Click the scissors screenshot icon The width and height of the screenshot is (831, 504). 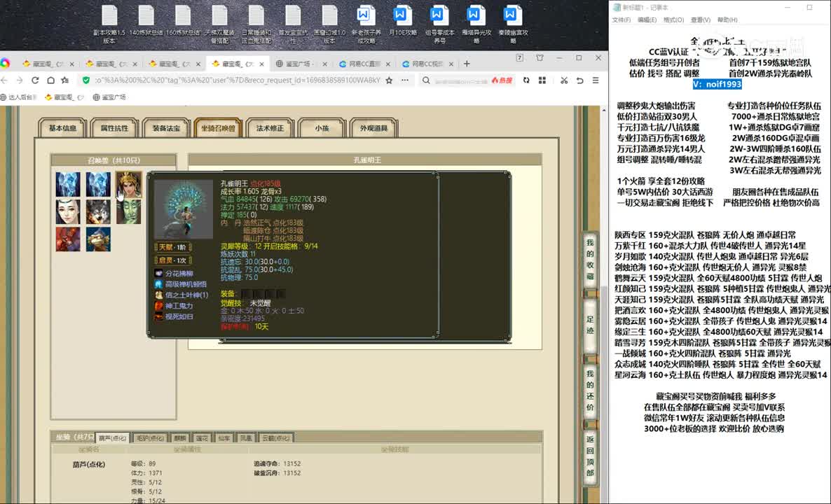[x=564, y=80]
